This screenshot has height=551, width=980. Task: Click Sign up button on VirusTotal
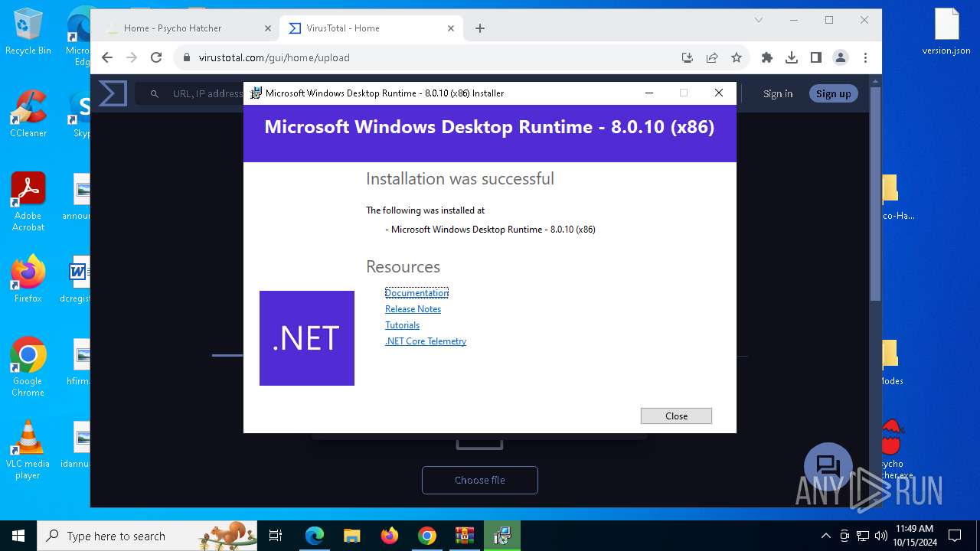(833, 93)
